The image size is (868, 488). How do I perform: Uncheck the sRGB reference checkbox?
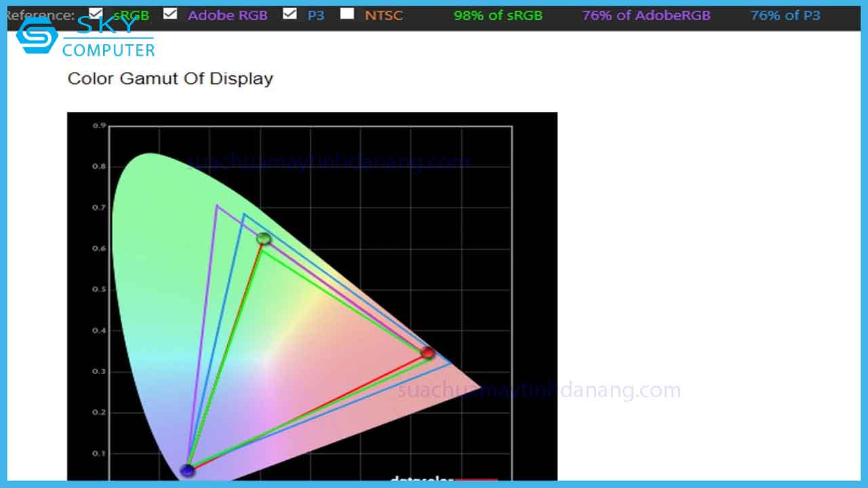pos(94,12)
